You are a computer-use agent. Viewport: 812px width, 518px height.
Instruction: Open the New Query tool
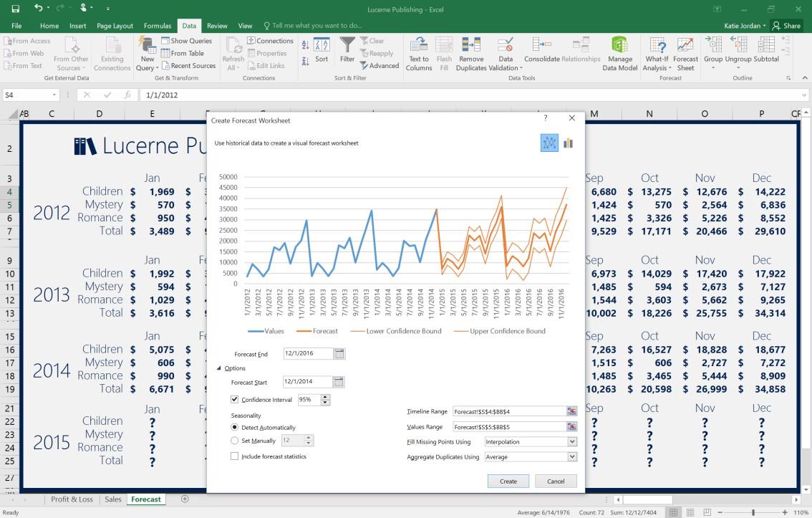coord(147,54)
